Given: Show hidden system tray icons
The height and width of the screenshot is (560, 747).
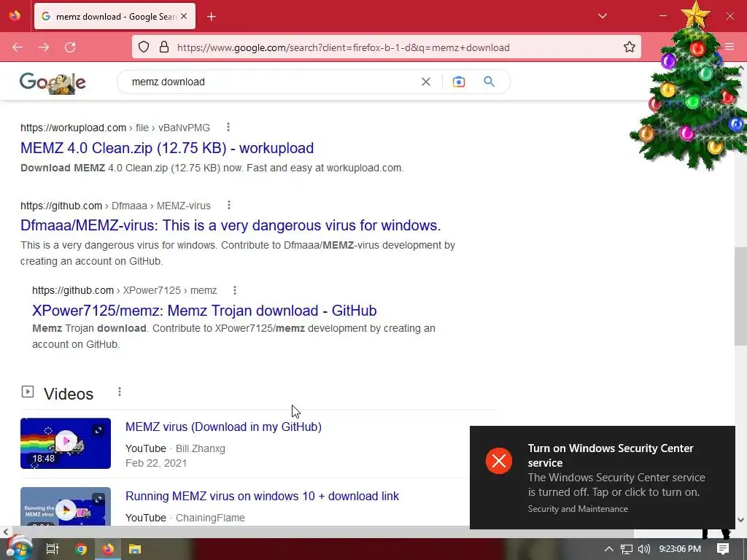Looking at the screenshot, I should [x=608, y=549].
